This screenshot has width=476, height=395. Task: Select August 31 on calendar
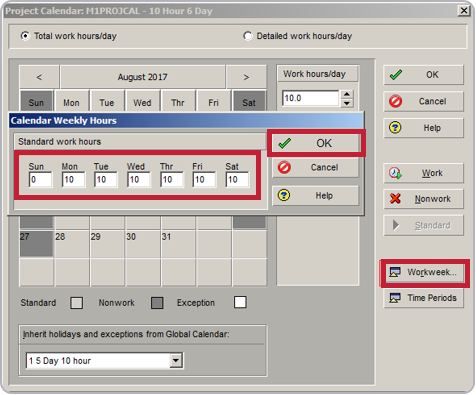[178, 244]
